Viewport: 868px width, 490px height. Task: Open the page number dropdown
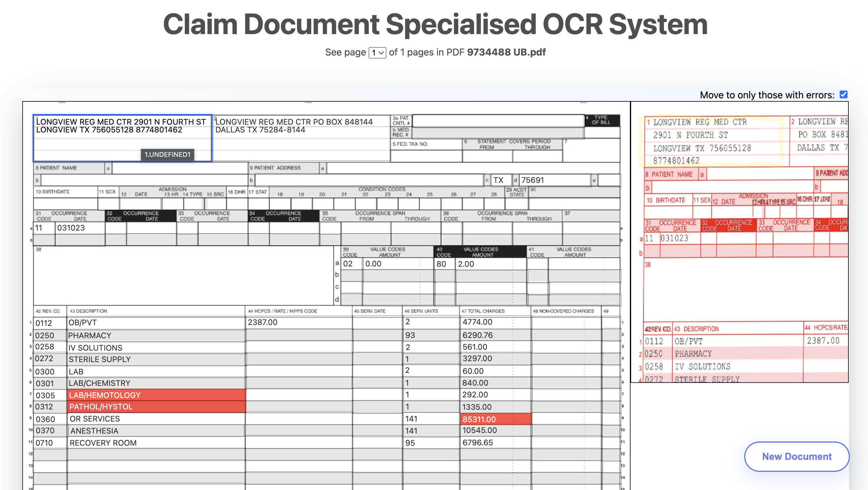(377, 52)
